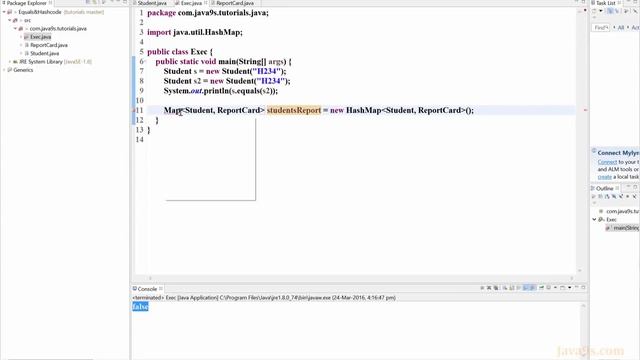
Task: Open the New Task dropdown arrow
Action: coord(601,11)
